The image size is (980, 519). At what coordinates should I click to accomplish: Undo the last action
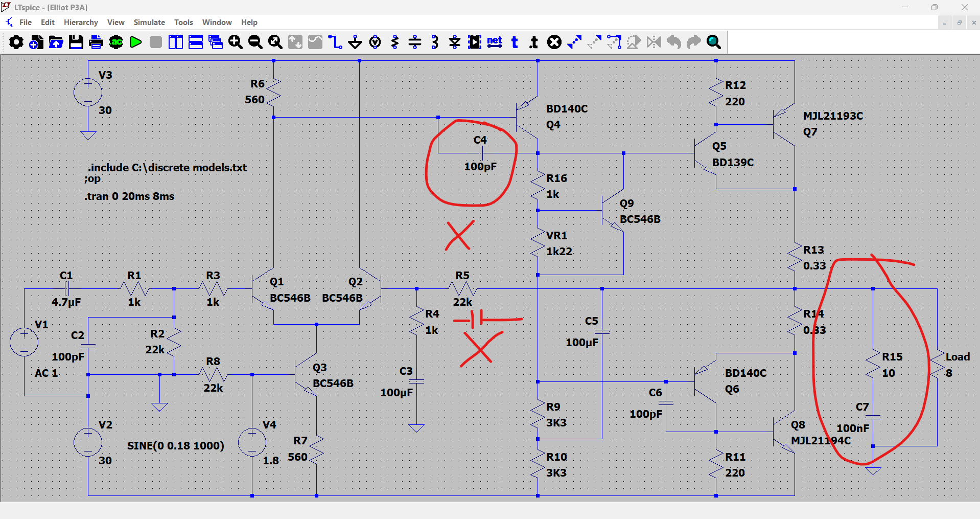tap(674, 42)
